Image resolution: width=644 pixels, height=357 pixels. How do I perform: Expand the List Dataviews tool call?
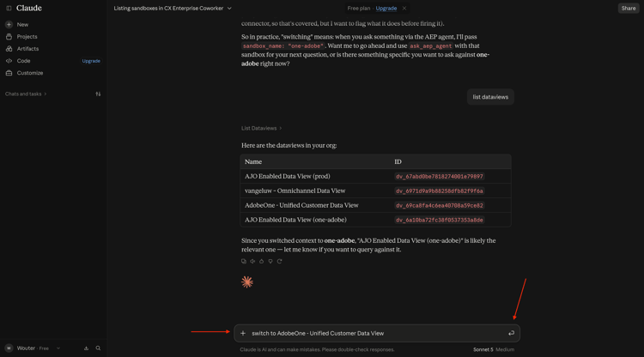(262, 128)
